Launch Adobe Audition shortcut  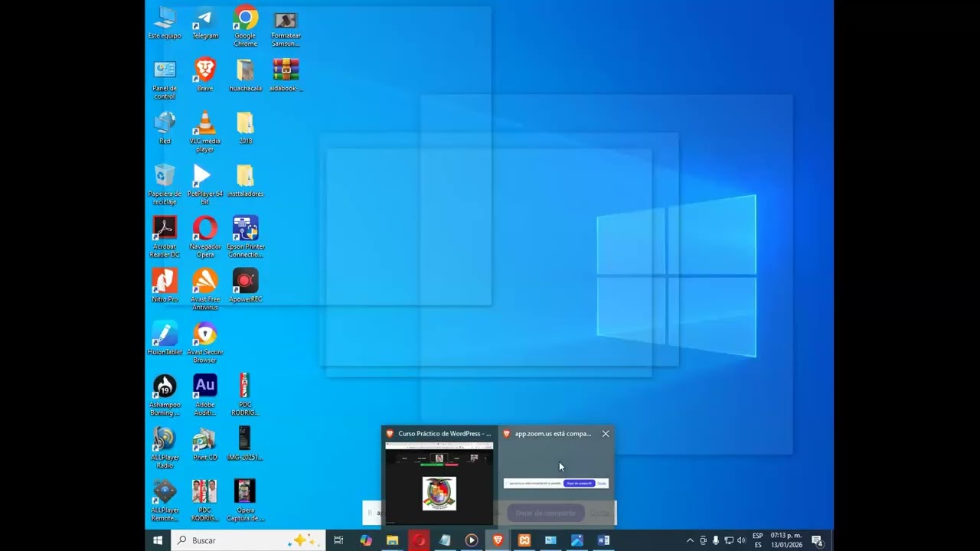pos(204,396)
